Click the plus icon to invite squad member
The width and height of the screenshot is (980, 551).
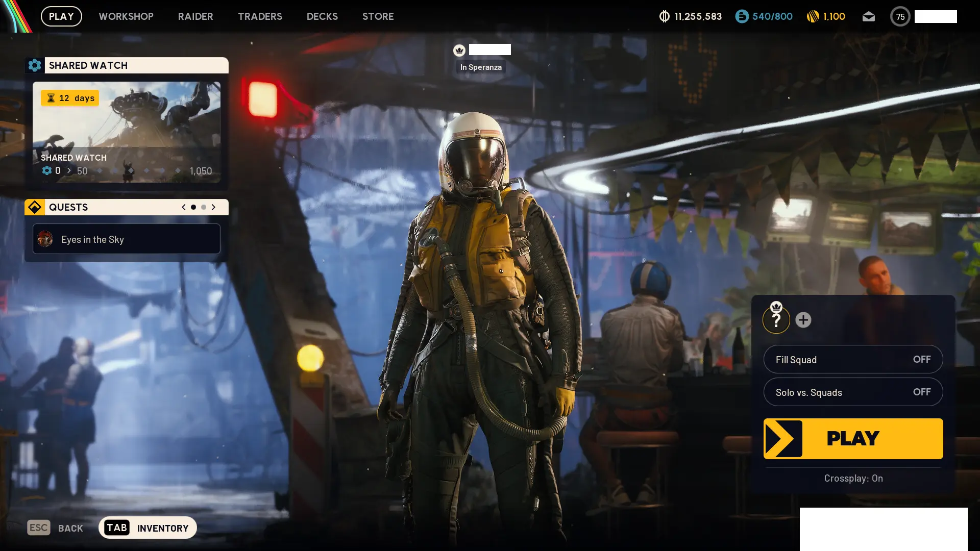coord(803,320)
